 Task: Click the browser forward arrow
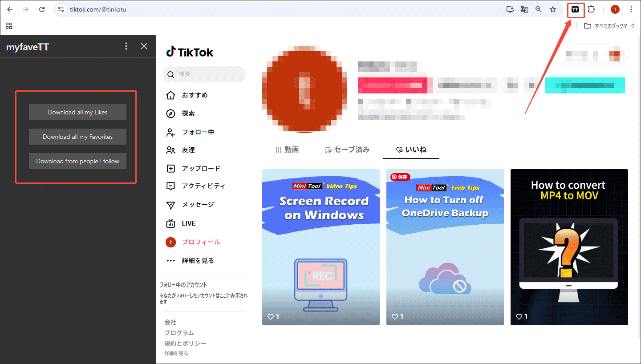pos(26,9)
